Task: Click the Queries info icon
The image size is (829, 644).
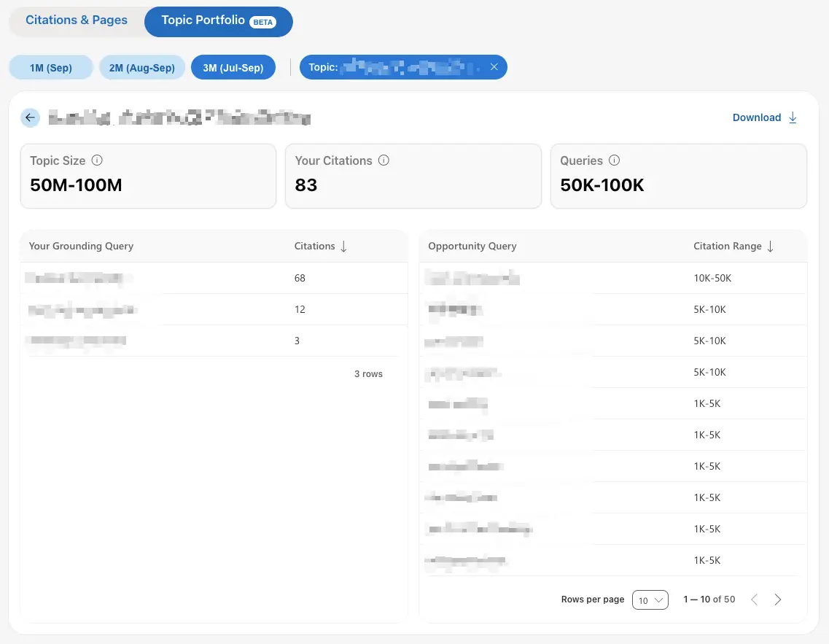Action: (x=615, y=160)
